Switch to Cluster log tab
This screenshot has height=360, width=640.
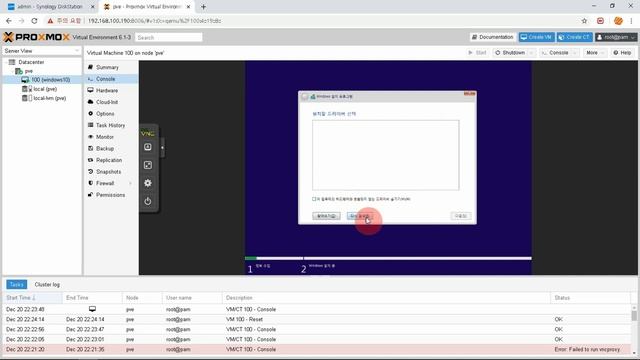coord(47,284)
